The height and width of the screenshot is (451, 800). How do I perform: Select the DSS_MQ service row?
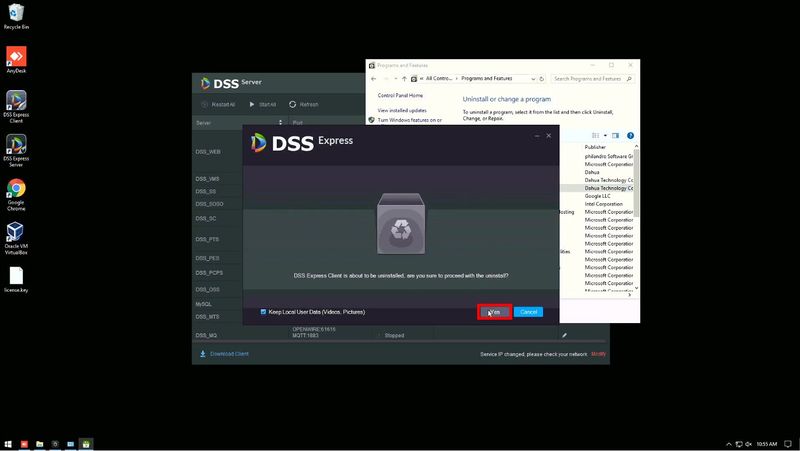coord(206,336)
